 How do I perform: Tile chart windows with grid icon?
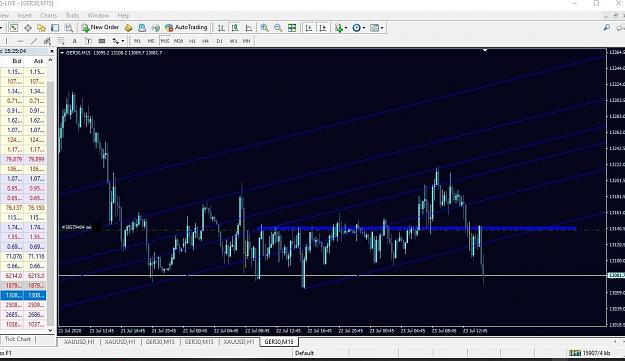pos(292,28)
